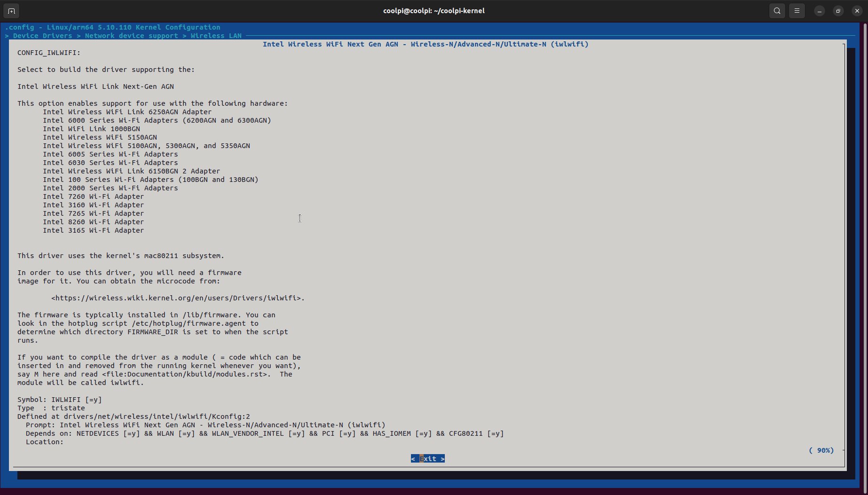
Task: Click the window title coolpi@coolpi: ~/coolpi-kernel
Action: (x=434, y=11)
